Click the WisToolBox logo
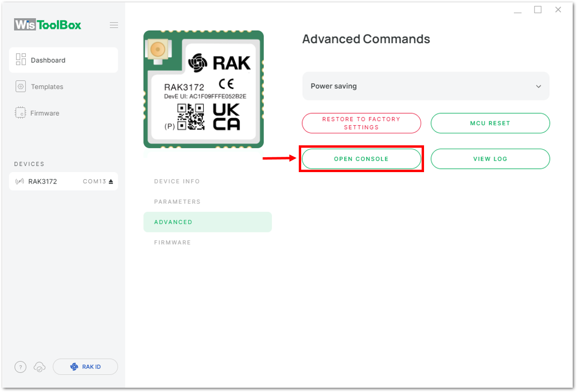Image resolution: width=577 pixels, height=392 pixels. point(48,25)
